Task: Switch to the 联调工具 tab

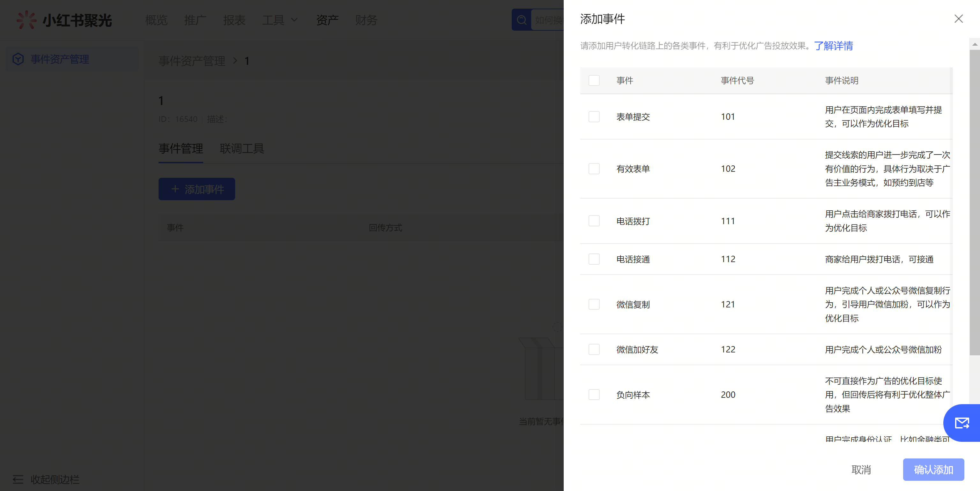Action: (x=241, y=148)
